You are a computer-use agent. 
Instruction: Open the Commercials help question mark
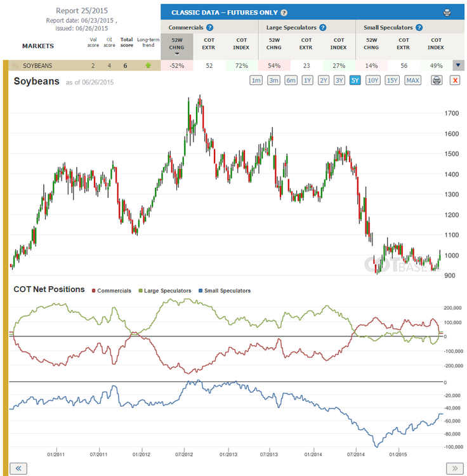(209, 28)
